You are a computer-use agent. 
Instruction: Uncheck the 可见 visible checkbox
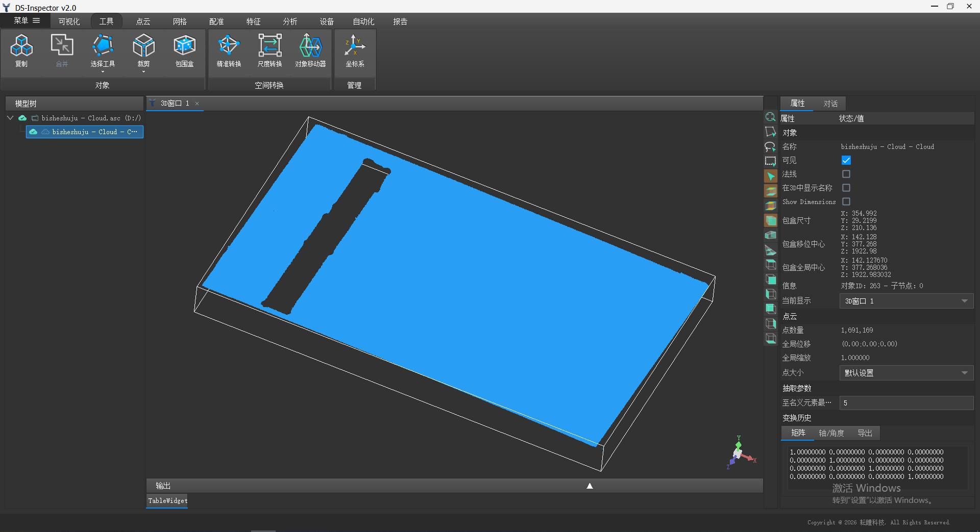tap(846, 160)
